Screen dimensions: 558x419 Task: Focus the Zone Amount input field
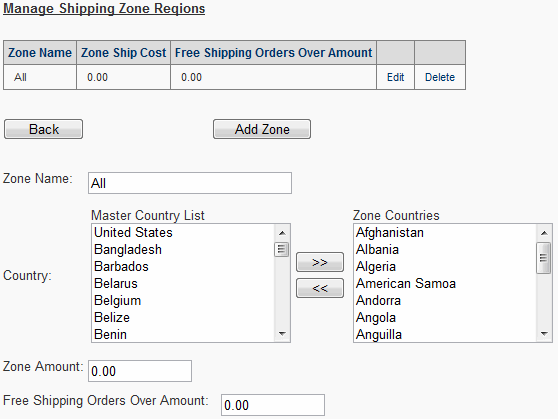click(140, 371)
